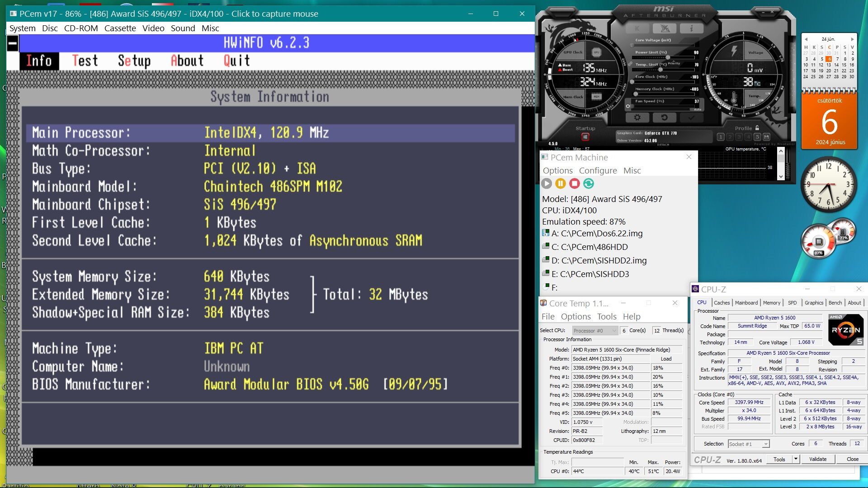The width and height of the screenshot is (868, 488).
Task: Toggle link between Power and Temp limit
Action: 630,64
